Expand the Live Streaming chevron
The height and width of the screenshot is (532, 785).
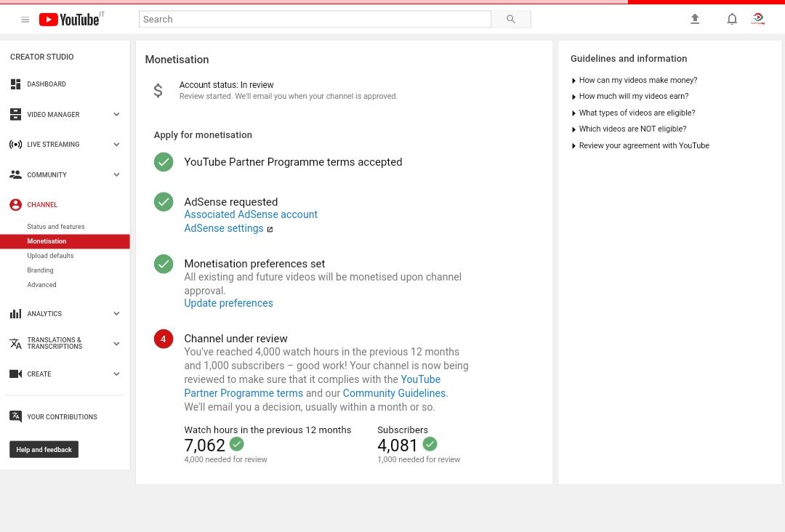[x=116, y=145]
